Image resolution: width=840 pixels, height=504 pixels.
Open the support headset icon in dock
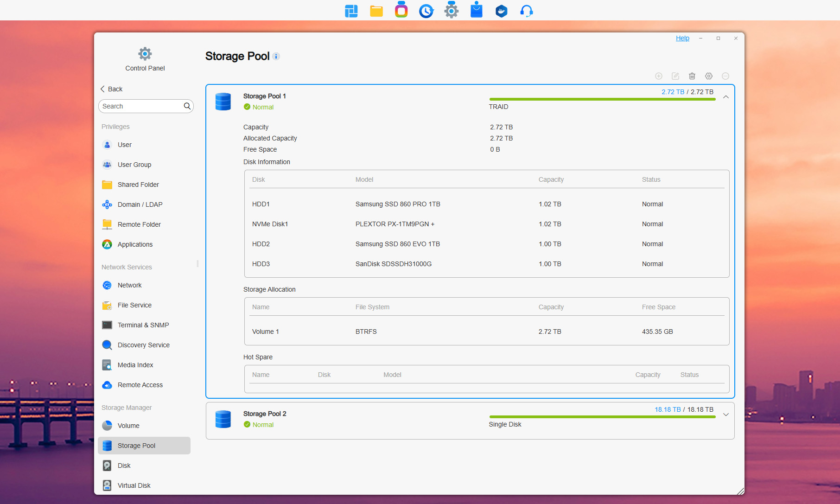(526, 11)
